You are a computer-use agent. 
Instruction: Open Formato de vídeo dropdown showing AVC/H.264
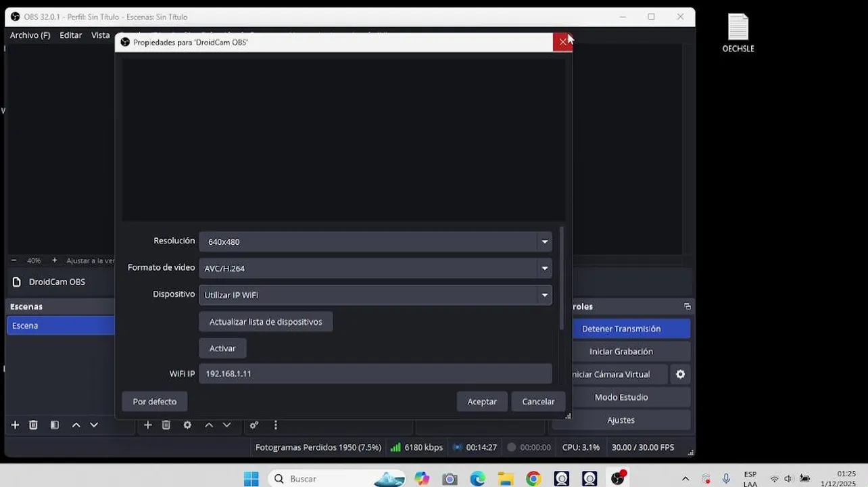tap(375, 269)
